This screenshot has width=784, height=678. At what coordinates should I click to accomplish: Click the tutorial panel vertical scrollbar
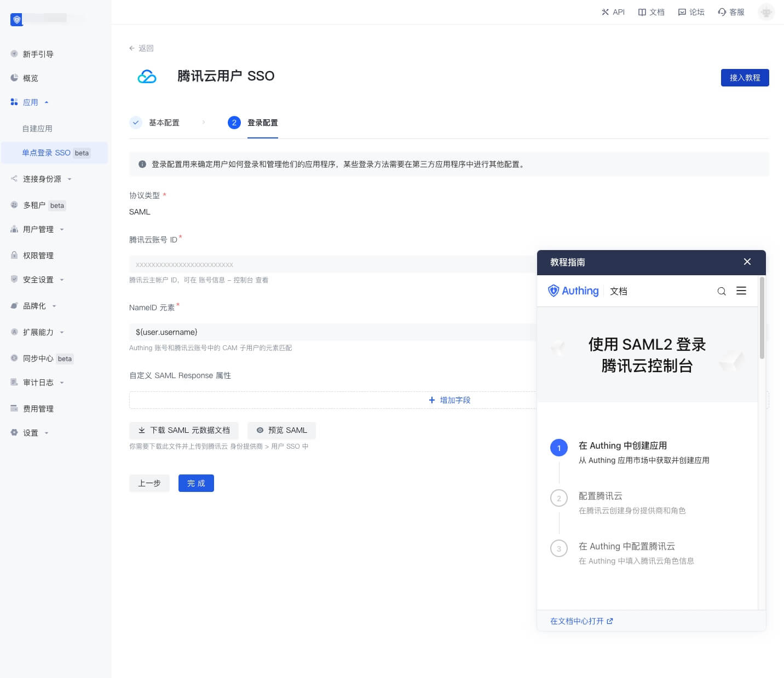coord(762,318)
